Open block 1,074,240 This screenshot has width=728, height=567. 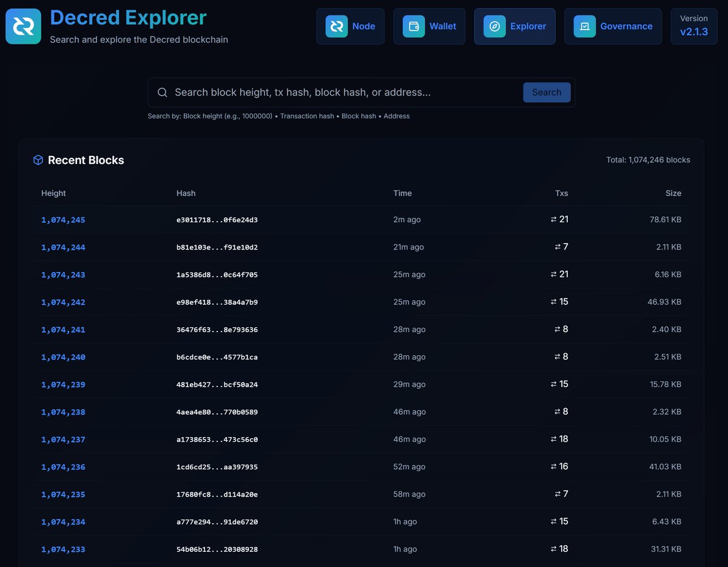63,357
